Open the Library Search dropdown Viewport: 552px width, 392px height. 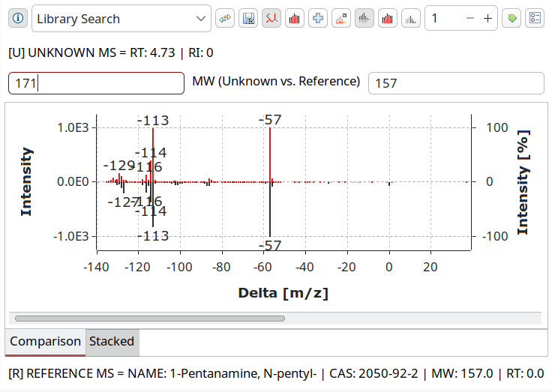(121, 19)
